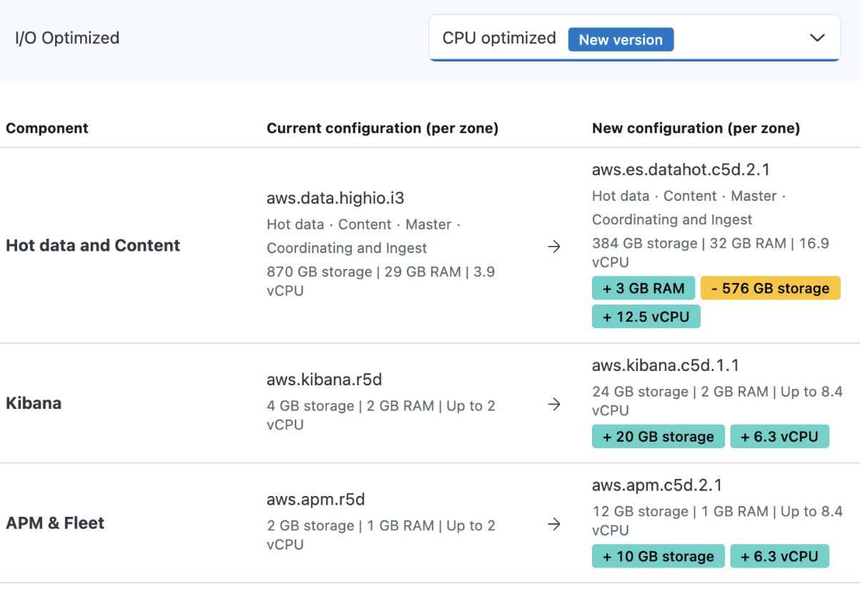Click the + 20 GB storage badge for Kibana
The width and height of the screenshot is (868, 589).
pyautogui.click(x=657, y=436)
